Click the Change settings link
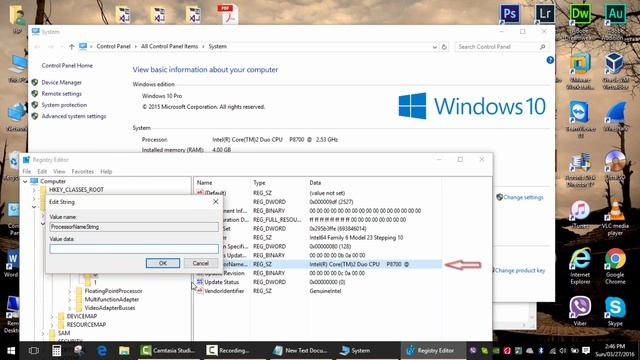 [523, 198]
